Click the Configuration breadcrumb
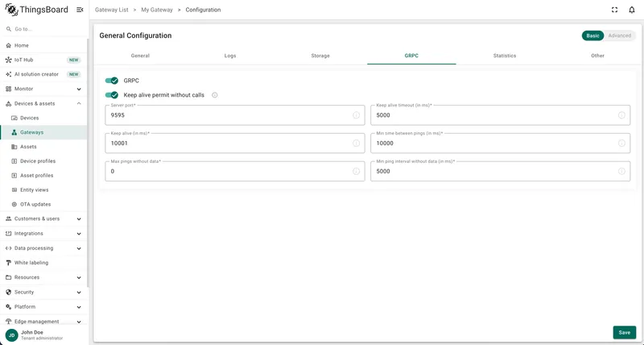 click(x=203, y=10)
